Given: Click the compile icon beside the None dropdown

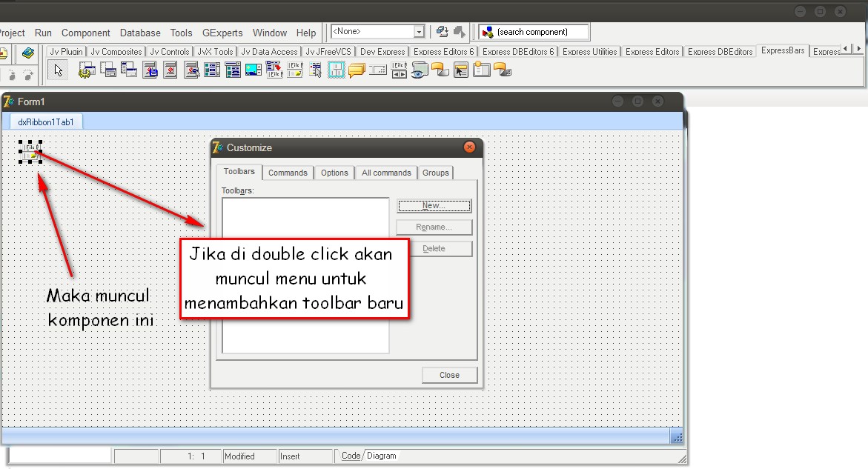Looking at the screenshot, I should (442, 31).
